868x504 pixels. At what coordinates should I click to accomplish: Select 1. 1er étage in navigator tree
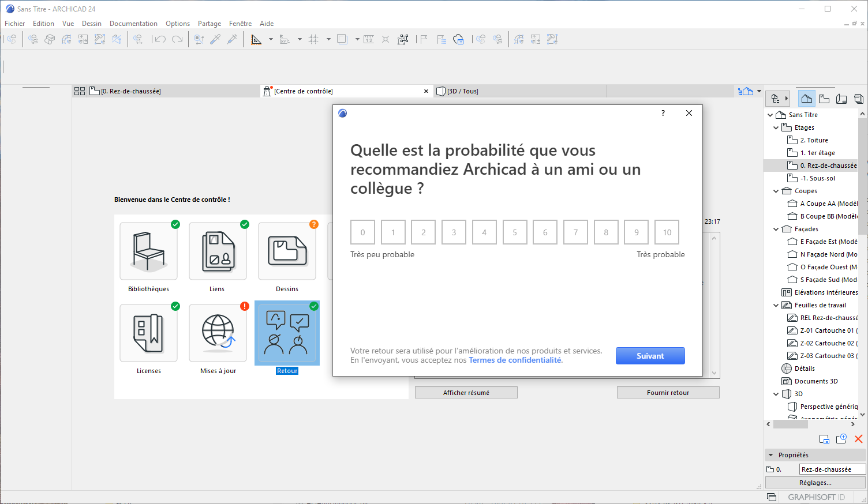coord(817,153)
